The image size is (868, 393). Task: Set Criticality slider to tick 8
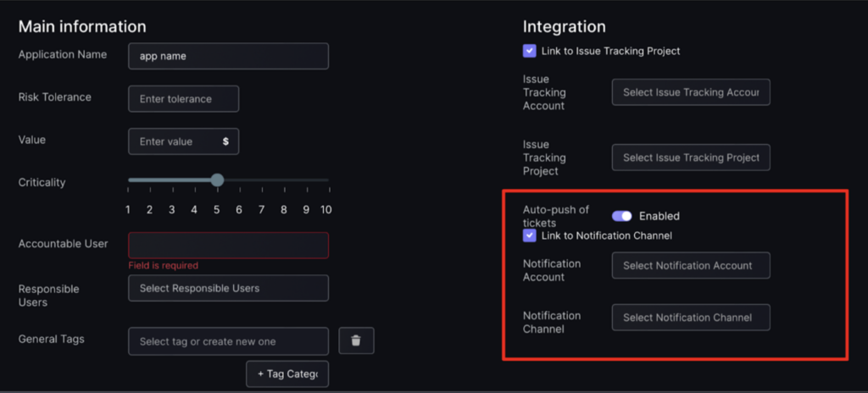283,180
